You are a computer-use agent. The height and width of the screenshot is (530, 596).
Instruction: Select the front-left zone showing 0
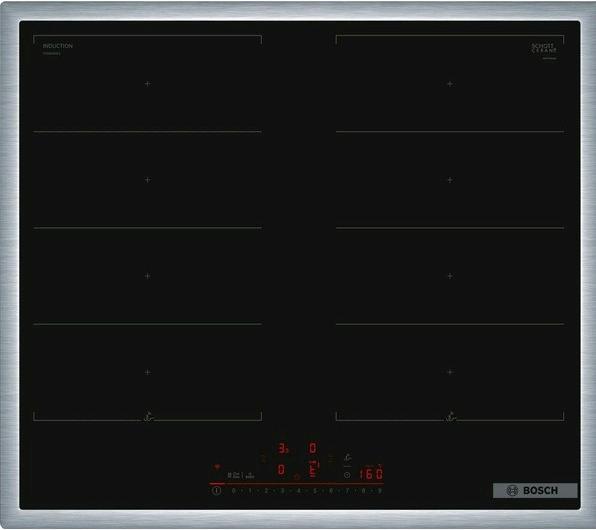281,470
